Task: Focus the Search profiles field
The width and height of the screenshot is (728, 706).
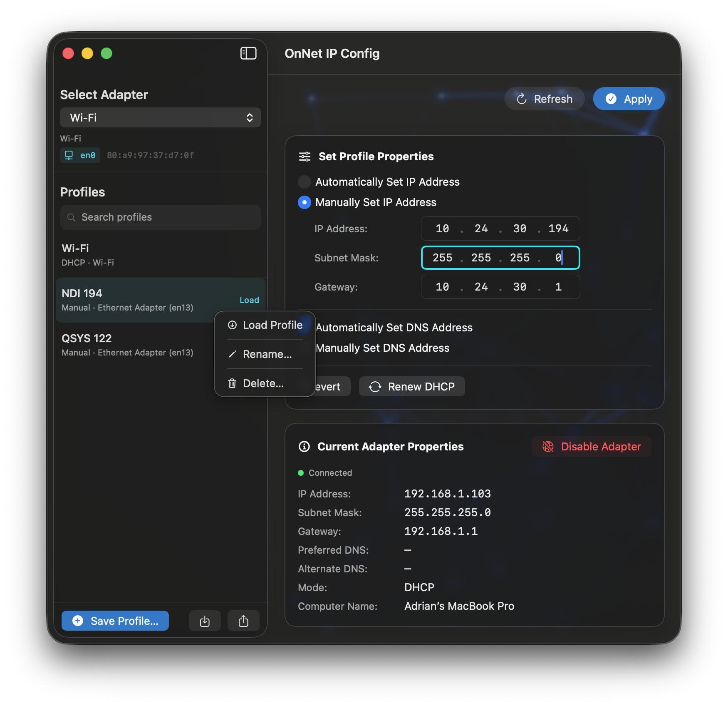Action: (161, 217)
